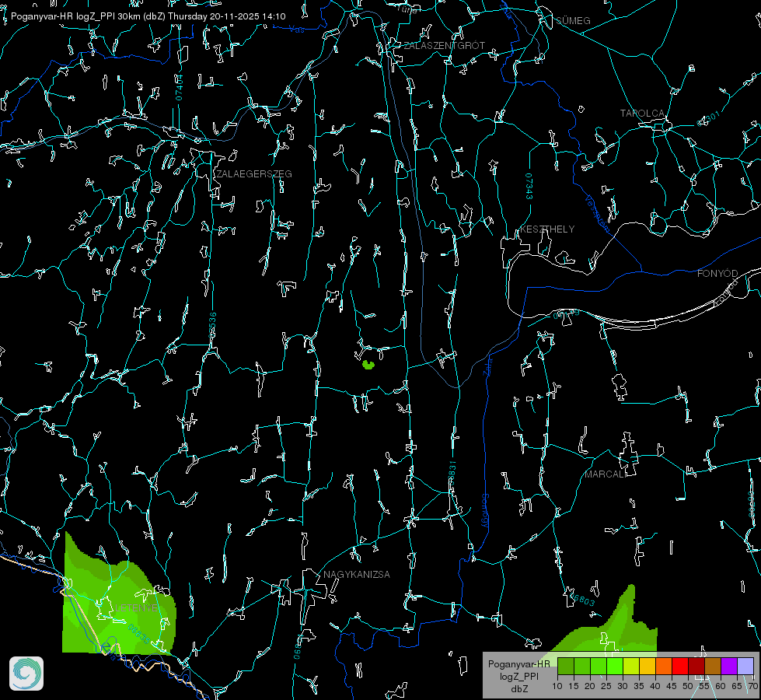Click the MARCALI city label
This screenshot has width=761, height=700.
[606, 474]
